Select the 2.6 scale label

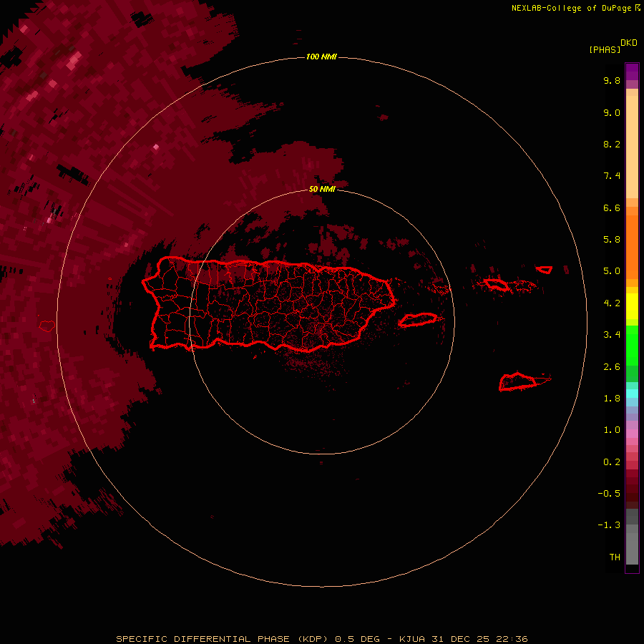tap(612, 367)
